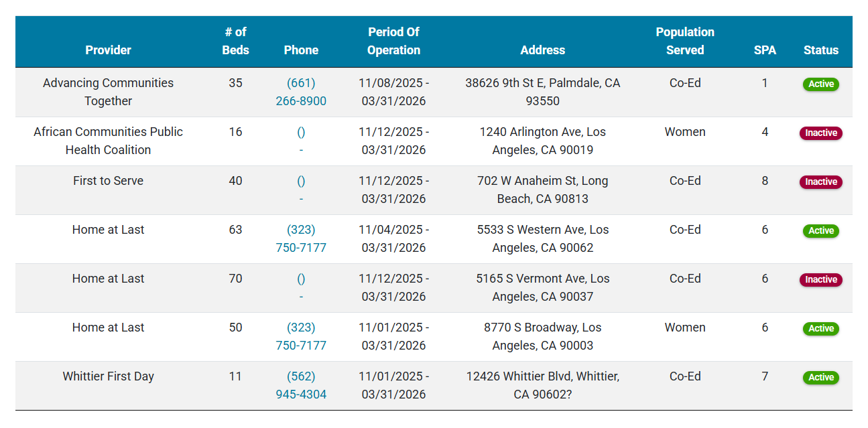This screenshot has height=428, width=868.
Task: Click Active status badge for Whittier First Day
Action: 821,378
